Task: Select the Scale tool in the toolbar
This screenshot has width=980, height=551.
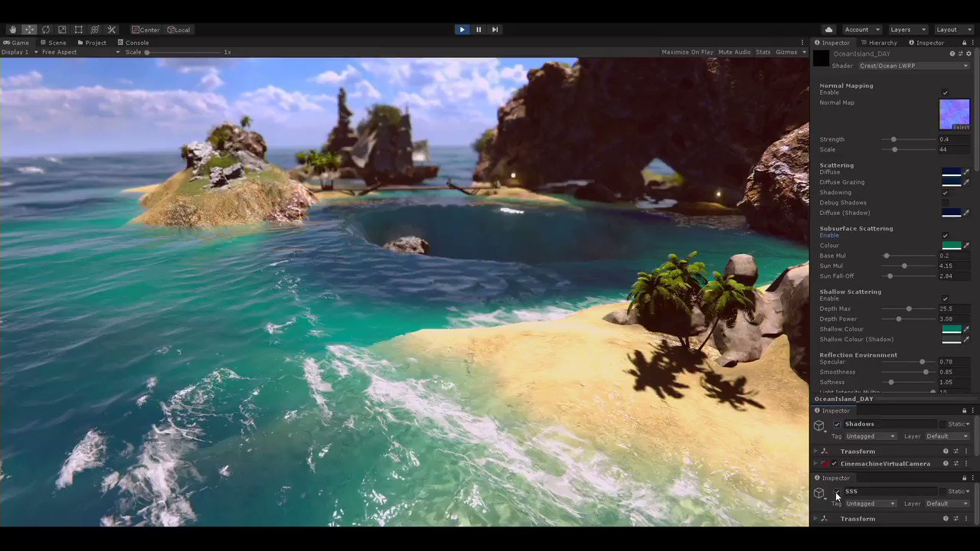Action: 62,30
